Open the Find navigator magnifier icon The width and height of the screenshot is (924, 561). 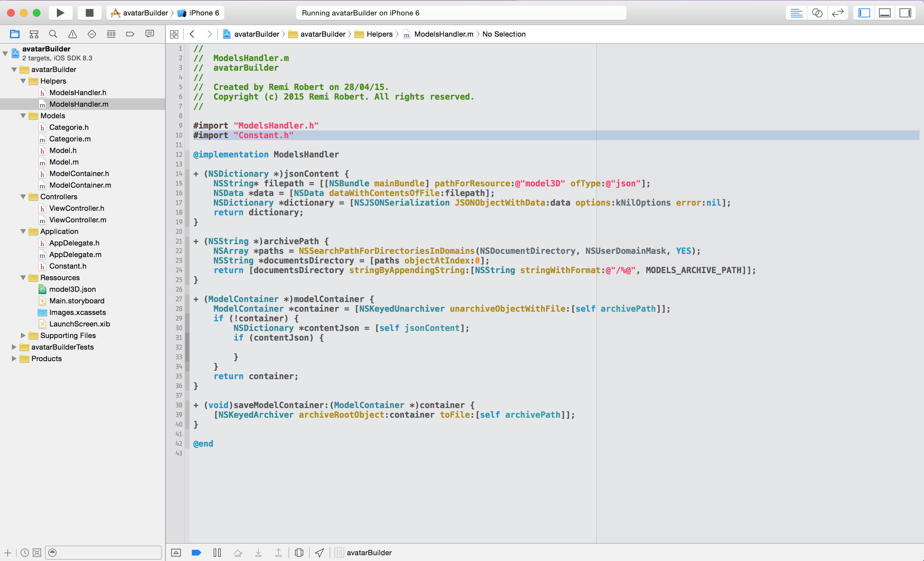coord(53,34)
